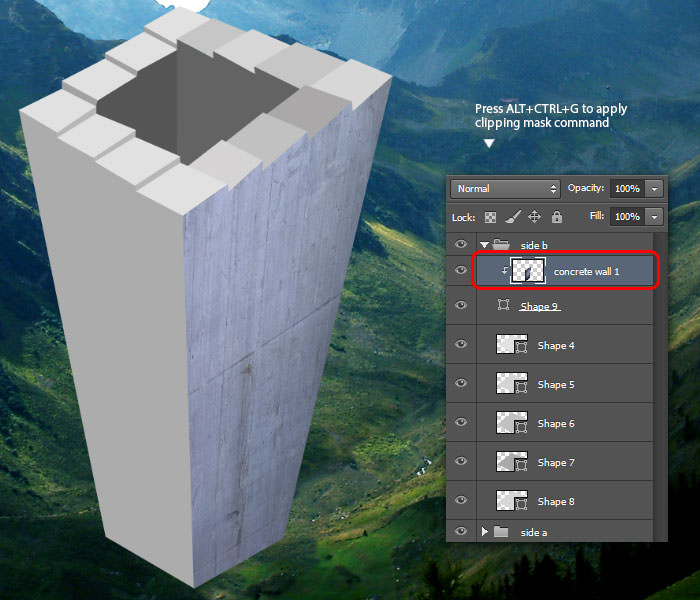Viewport: 700px width, 600px height.
Task: Click the Shape 5 layer thumbnail
Action: [512, 383]
